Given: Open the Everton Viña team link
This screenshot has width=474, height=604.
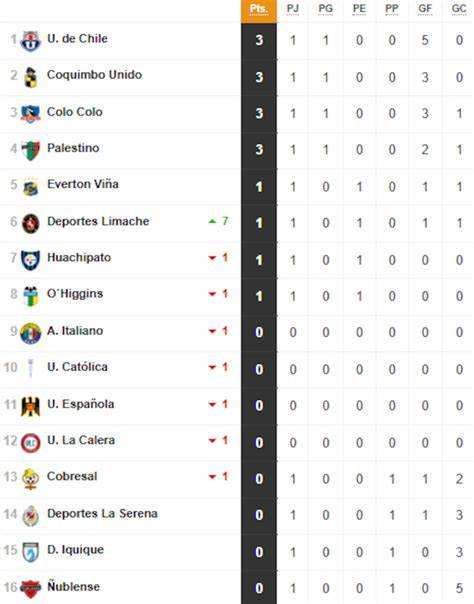Looking at the screenshot, I should (x=83, y=184).
